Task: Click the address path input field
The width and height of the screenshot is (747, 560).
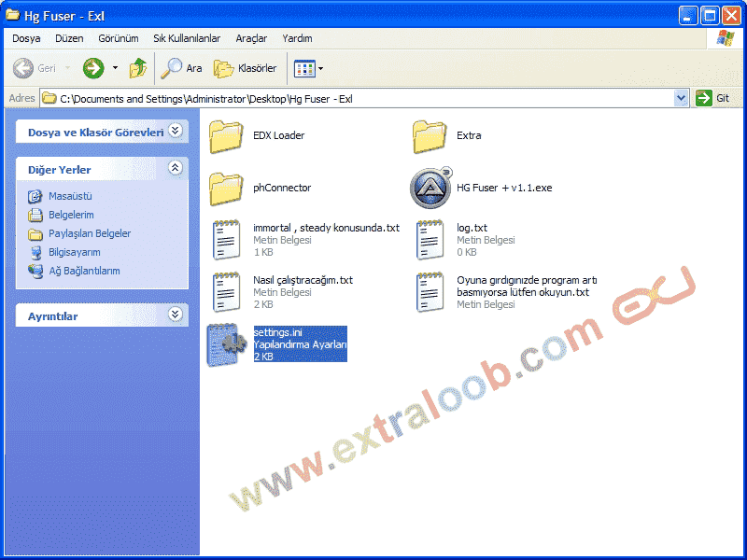Action: point(364,99)
